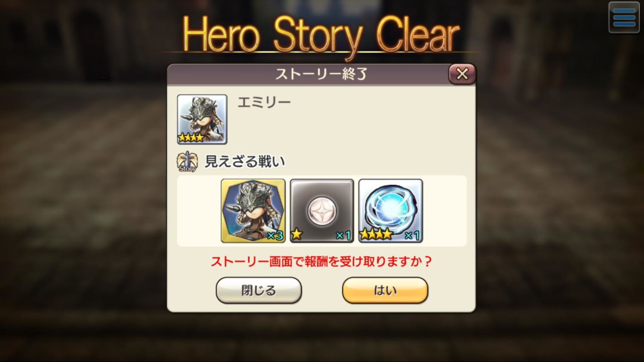
Task: Open the hamburger menu icon
Action: 624,18
